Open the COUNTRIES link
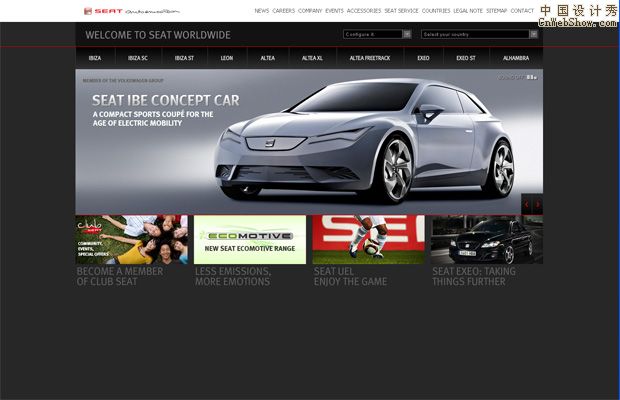 [436, 11]
